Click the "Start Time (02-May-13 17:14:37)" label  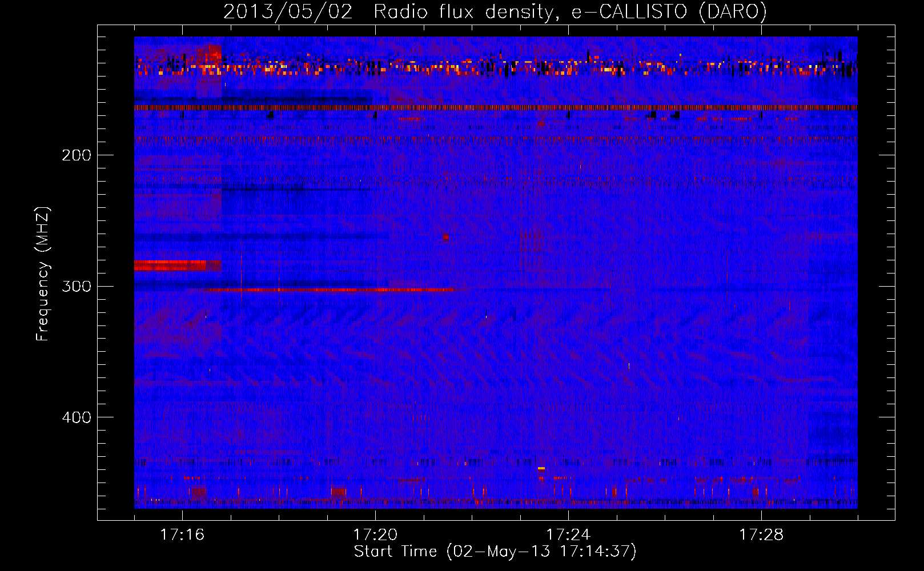point(495,552)
